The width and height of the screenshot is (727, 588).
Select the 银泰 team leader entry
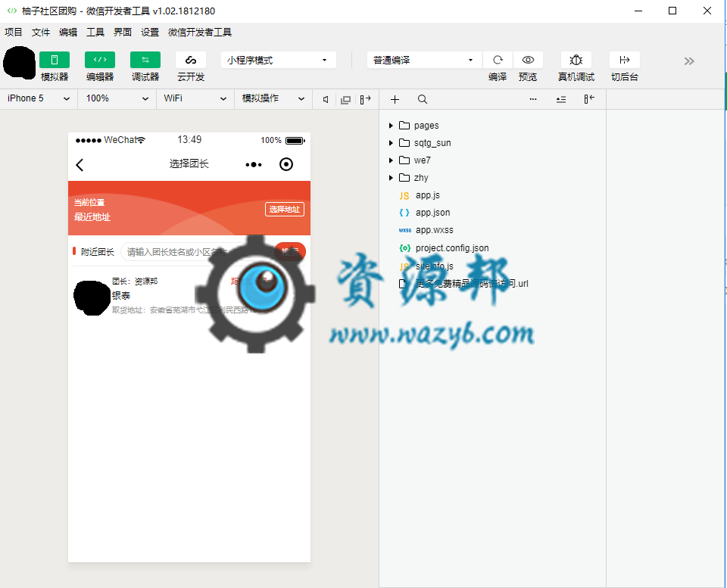[189, 295]
